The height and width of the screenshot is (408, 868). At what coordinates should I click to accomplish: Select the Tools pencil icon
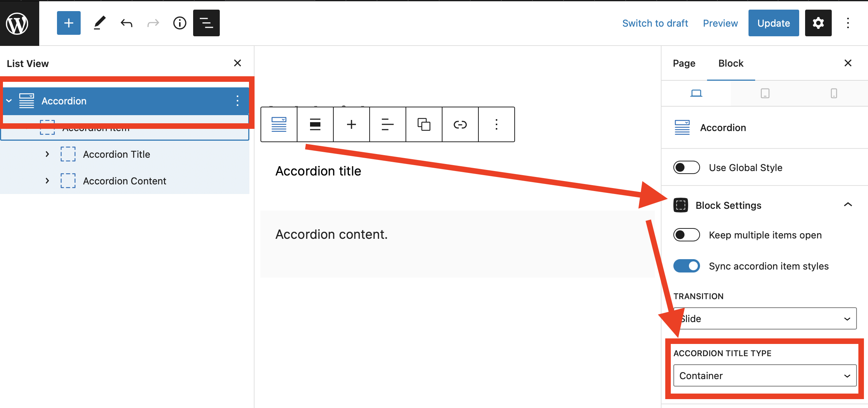tap(99, 23)
